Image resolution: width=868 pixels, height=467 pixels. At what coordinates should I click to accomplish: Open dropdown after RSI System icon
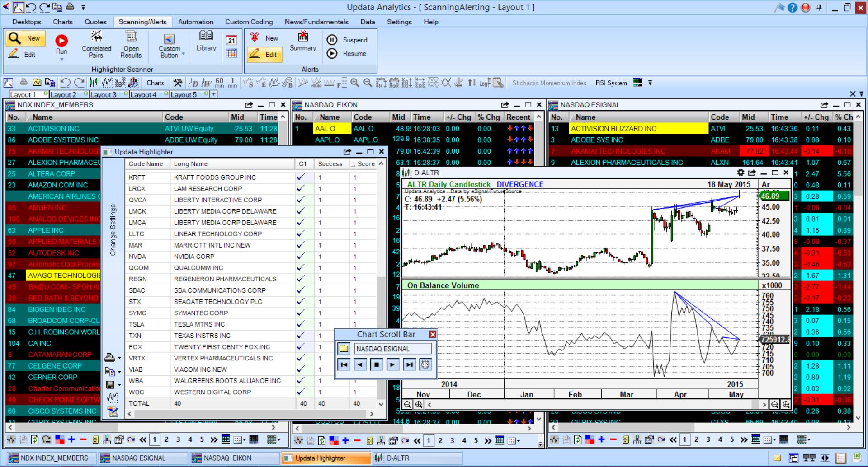(650, 83)
